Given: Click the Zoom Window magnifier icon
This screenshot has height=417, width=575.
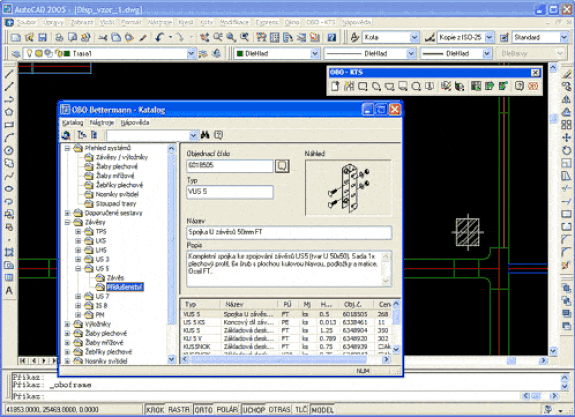Looking at the screenshot, I should (231, 37).
